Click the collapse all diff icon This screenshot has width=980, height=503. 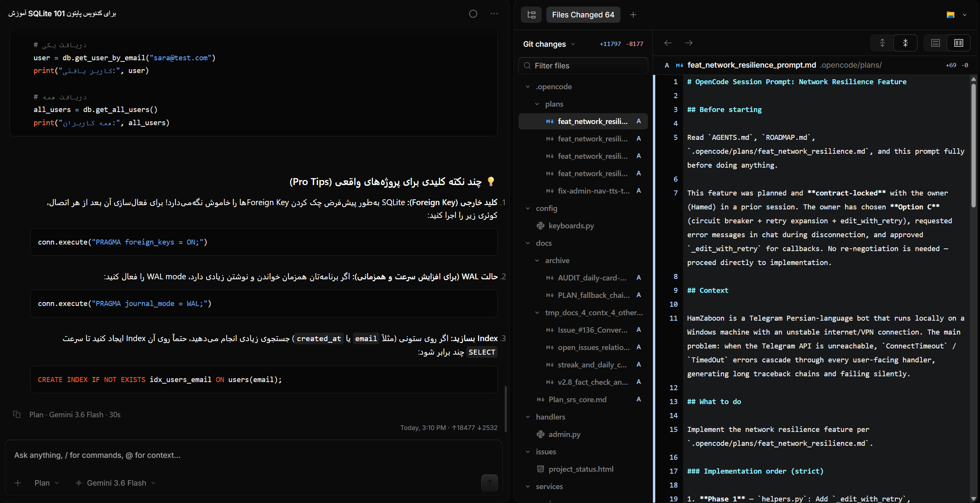click(x=905, y=43)
